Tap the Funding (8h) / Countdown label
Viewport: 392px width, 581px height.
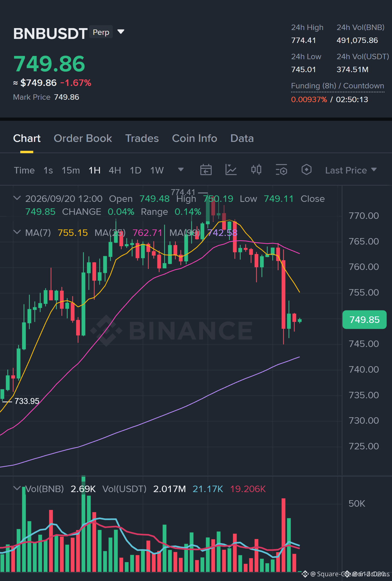[x=338, y=86]
